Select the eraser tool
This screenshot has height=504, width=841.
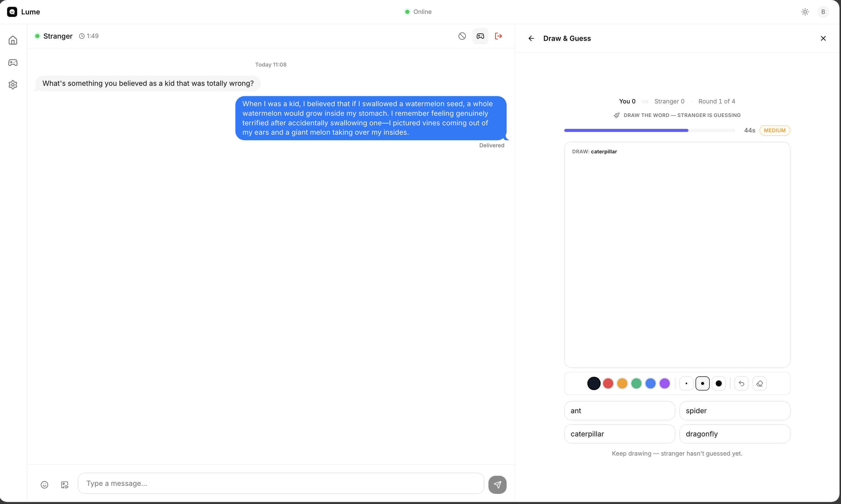[x=759, y=383]
